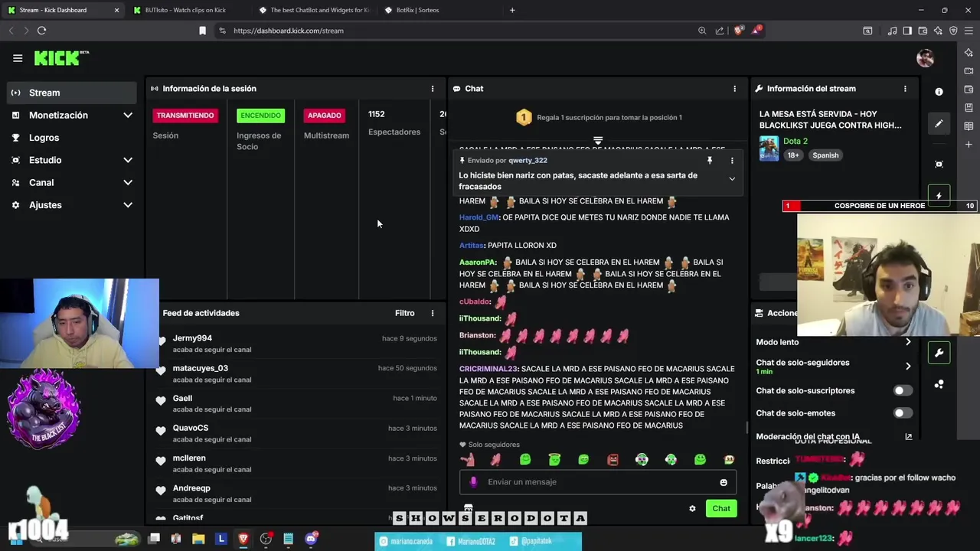980x551 pixels.
Task: Open Feed de actividades three-dot menu
Action: coord(433,313)
